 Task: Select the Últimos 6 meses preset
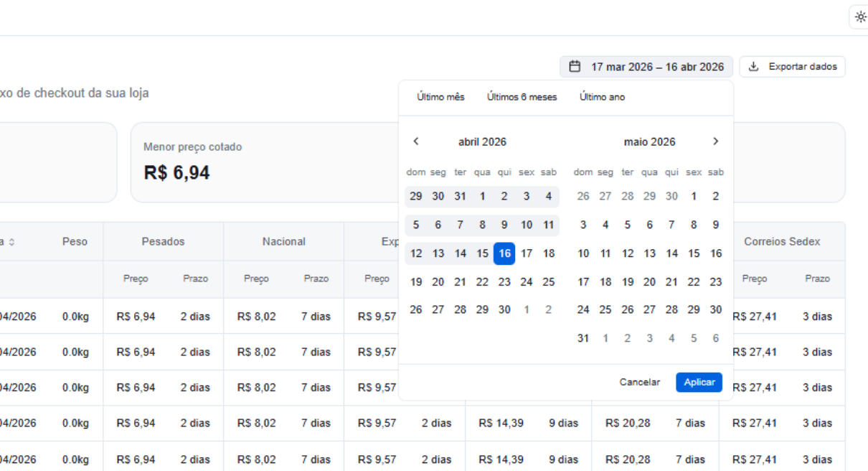[522, 97]
